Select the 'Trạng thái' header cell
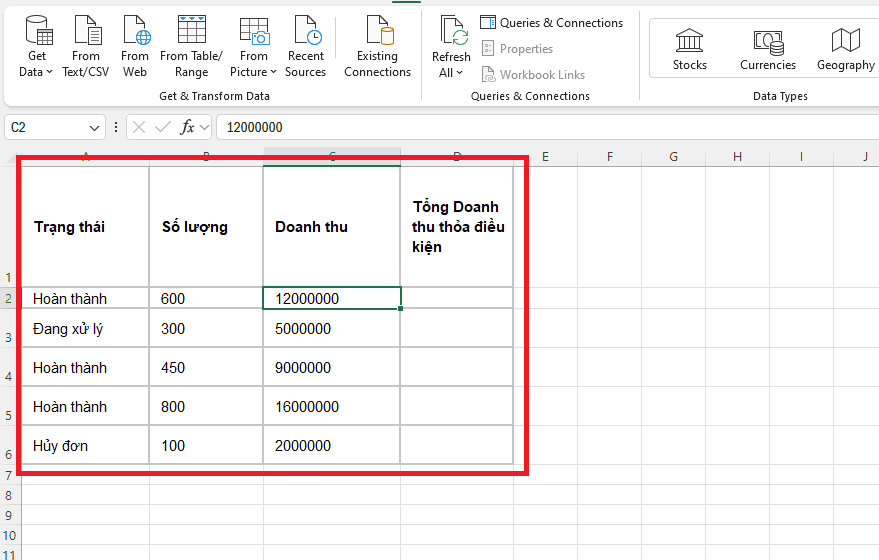 (x=85, y=227)
